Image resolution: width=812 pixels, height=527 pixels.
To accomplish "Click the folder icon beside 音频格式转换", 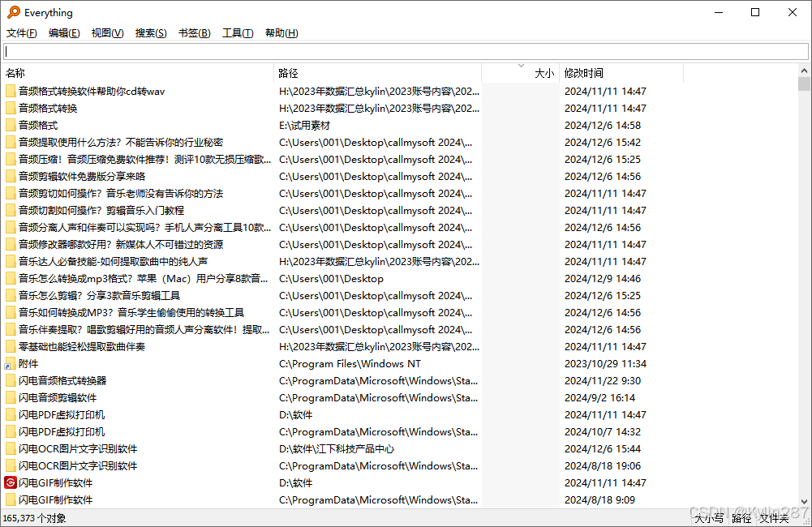I will [x=11, y=109].
